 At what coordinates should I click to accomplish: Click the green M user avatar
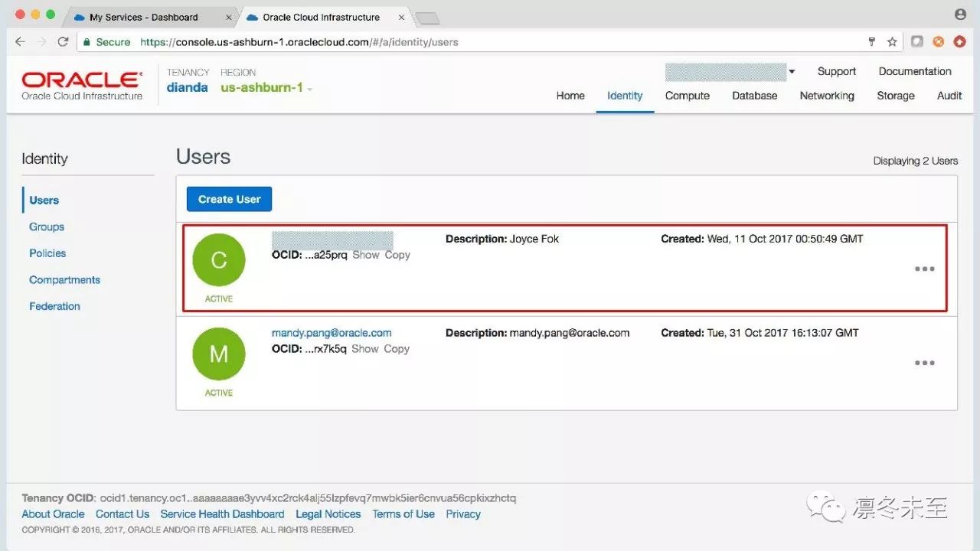219,354
